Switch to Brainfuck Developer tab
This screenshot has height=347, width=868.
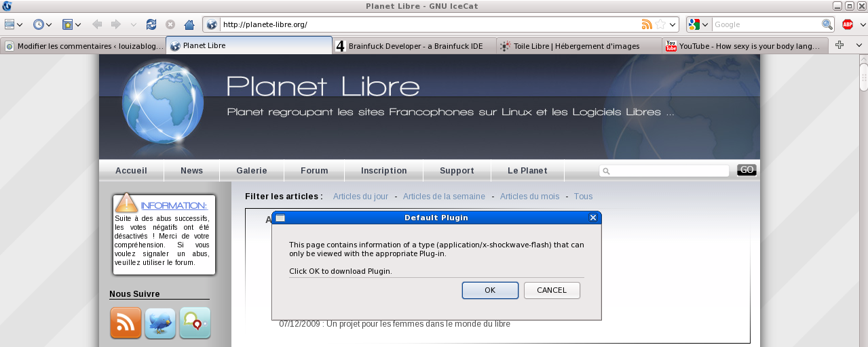pyautogui.click(x=415, y=45)
